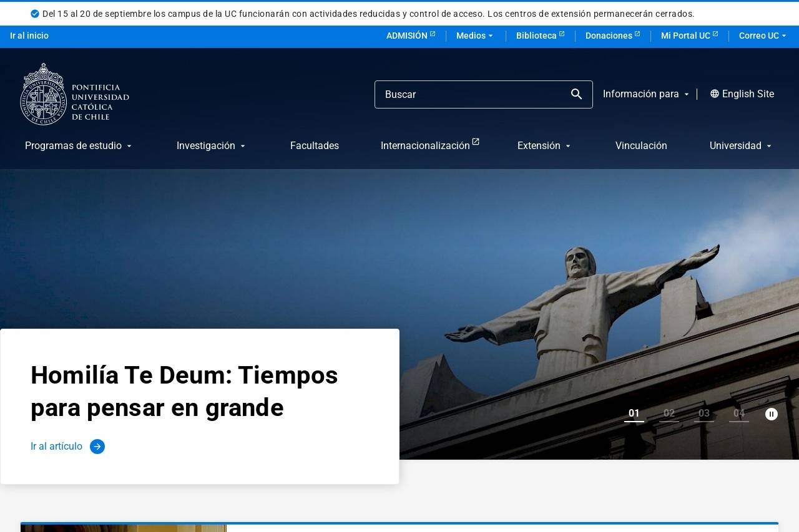Screen dimensions: 799x532
Task: Click the external-link icon next to Internacionalización
Action: point(476,142)
